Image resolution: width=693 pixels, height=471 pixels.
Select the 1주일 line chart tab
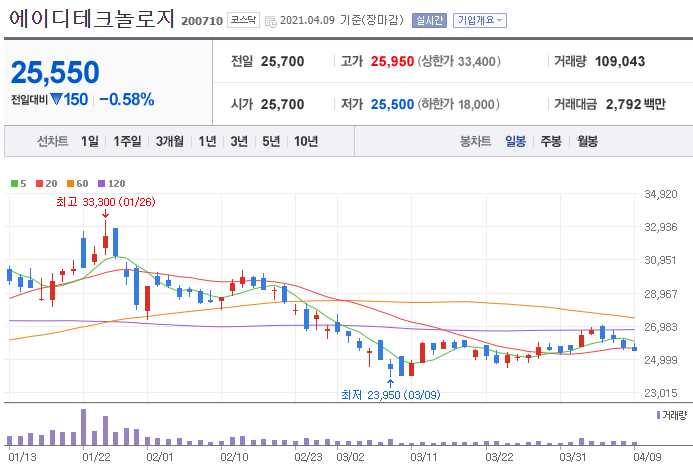click(127, 141)
